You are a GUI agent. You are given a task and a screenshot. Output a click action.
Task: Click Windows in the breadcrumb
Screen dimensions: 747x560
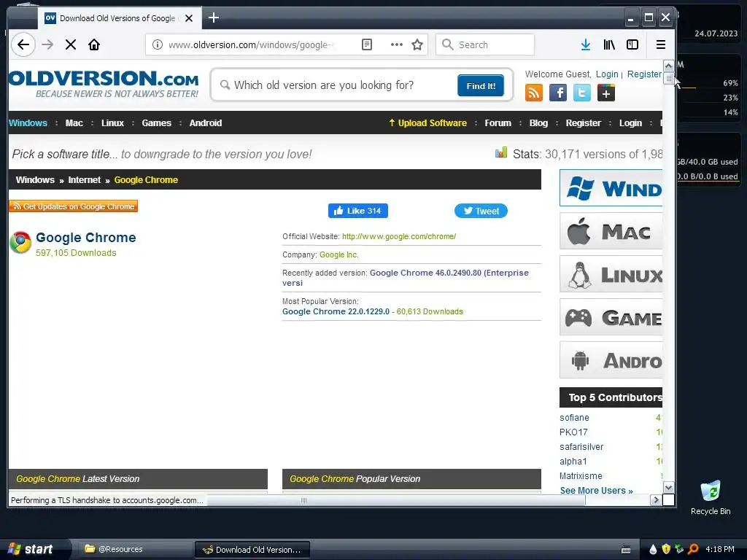[35, 180]
